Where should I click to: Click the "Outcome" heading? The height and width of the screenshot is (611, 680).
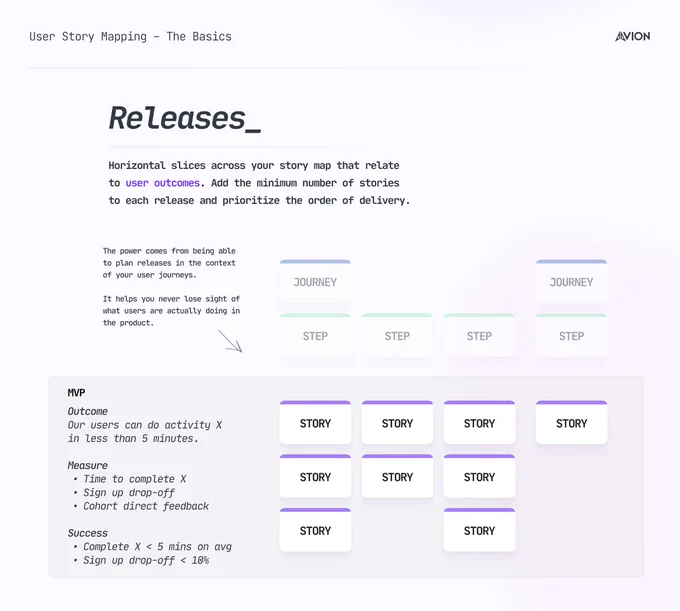88,411
